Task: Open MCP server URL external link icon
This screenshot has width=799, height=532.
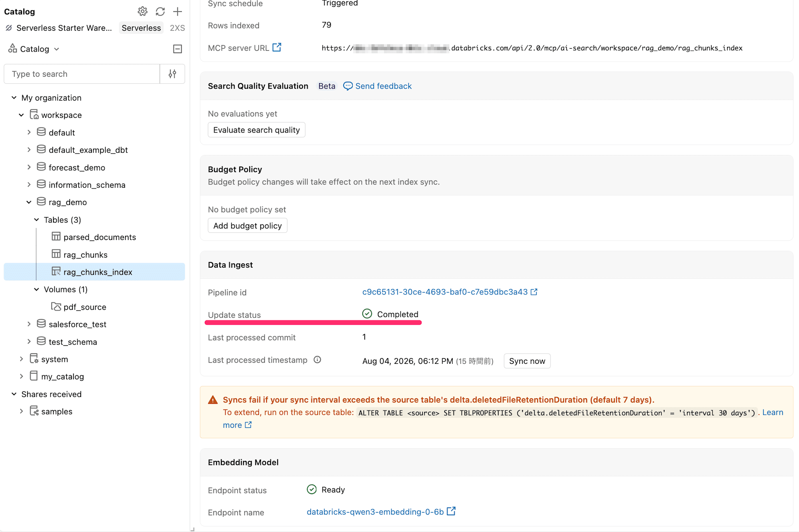Action: (277, 48)
